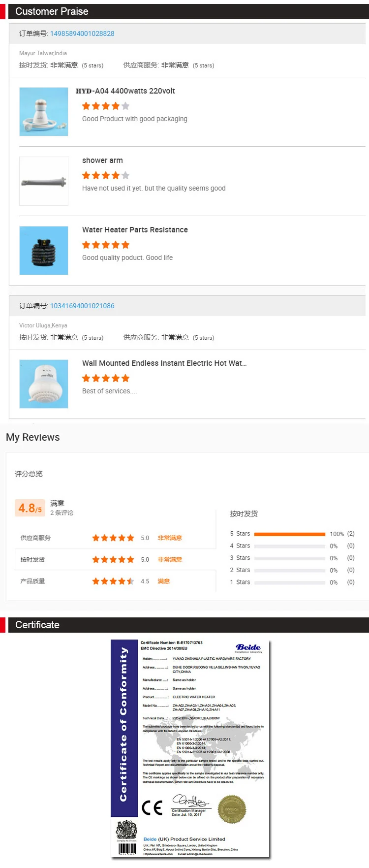This screenshot has height=868, width=369.
Task: Click the shower arm star rating
Action: coord(106,175)
